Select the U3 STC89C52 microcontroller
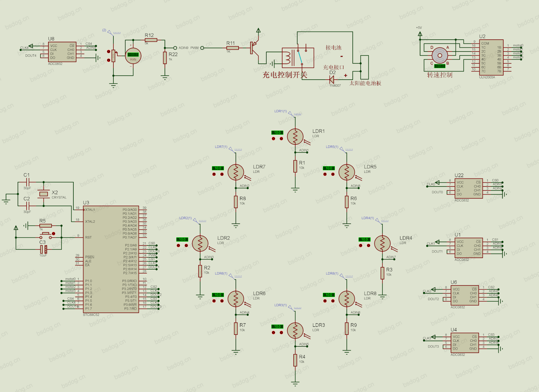This screenshot has width=539, height=392. [111, 259]
